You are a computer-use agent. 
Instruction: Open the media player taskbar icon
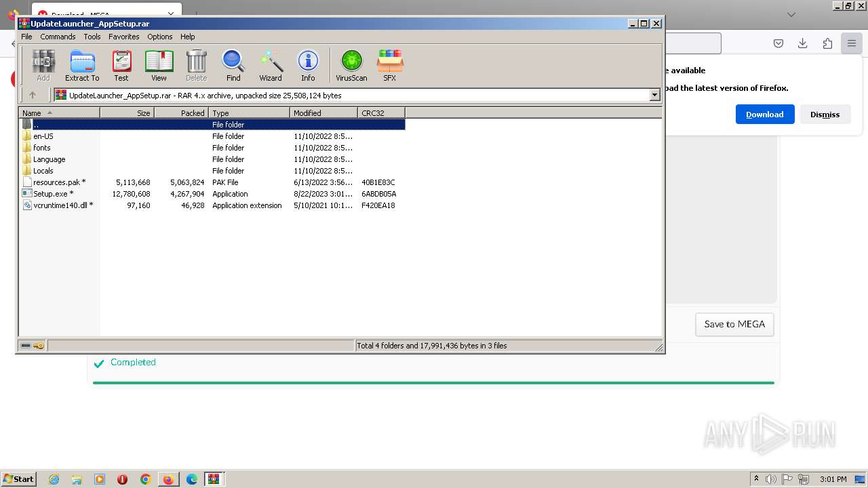click(100, 479)
